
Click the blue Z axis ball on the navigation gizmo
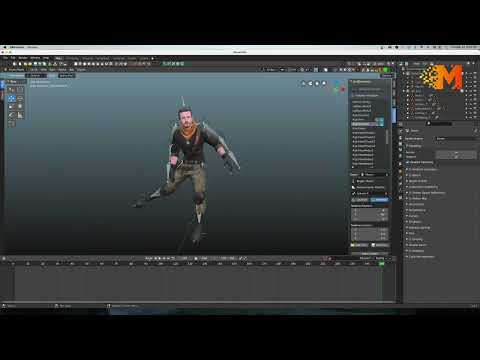[336, 82]
